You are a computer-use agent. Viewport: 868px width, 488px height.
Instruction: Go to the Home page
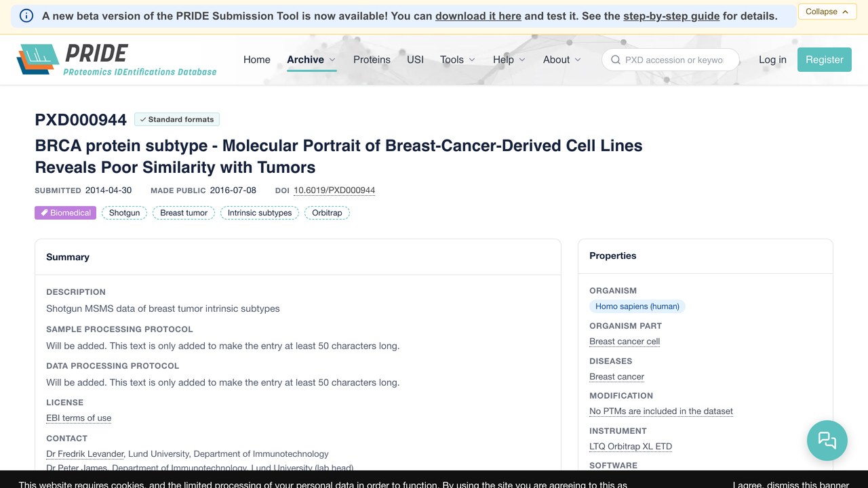tap(257, 60)
